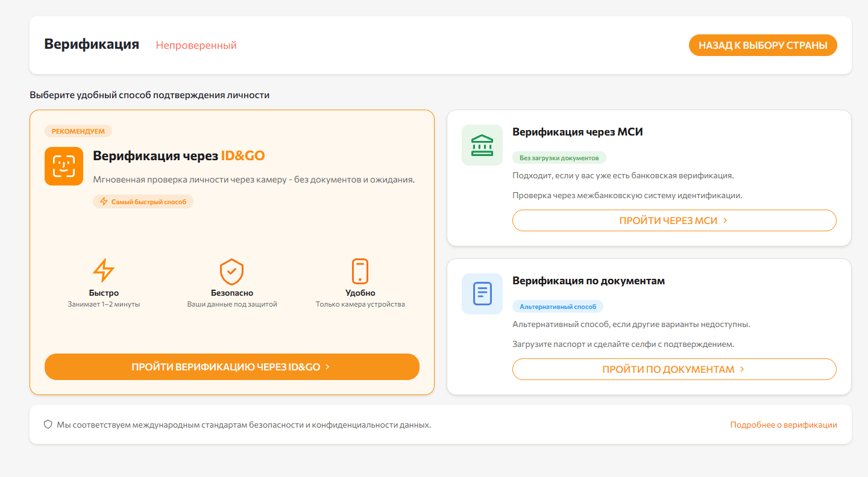Click the shield checkmark icon above Безопасно
This screenshot has height=477, width=868.
pyautogui.click(x=231, y=272)
